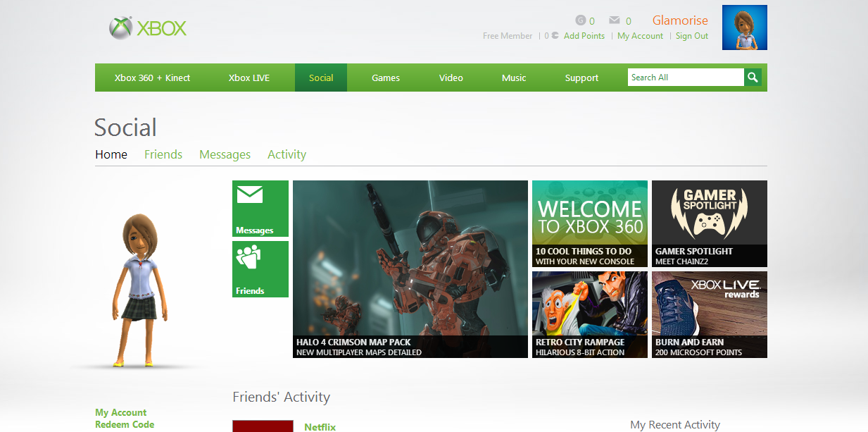Click the magnifier search button
Screen dimensions: 868x432
(x=753, y=78)
